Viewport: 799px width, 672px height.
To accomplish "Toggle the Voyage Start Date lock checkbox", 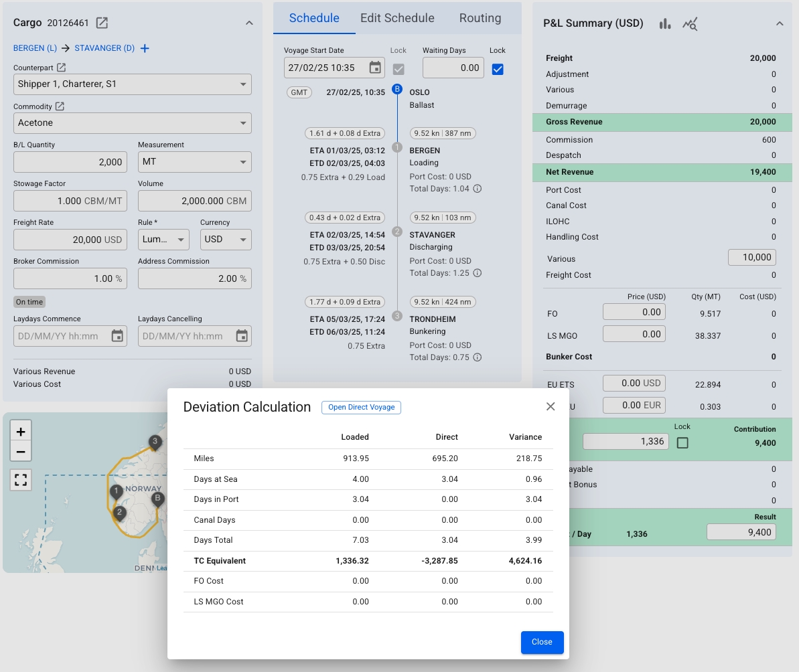I will pyautogui.click(x=398, y=69).
